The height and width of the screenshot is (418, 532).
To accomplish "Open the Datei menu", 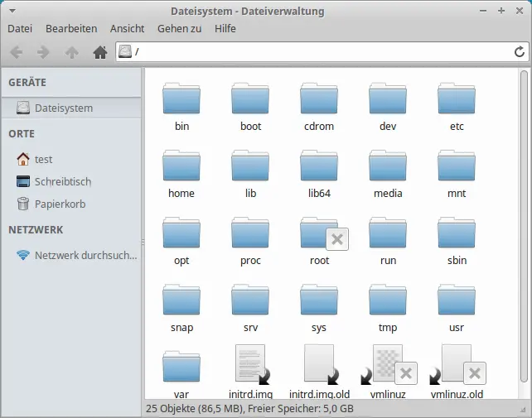I will click(20, 28).
